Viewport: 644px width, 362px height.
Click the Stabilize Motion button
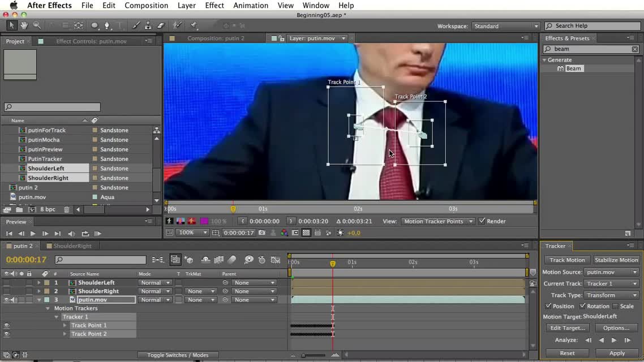pyautogui.click(x=616, y=260)
